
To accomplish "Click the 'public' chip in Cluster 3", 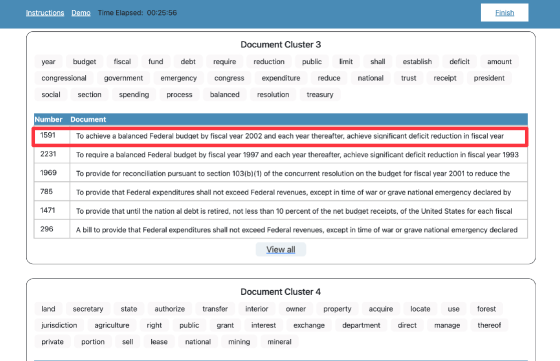I will coord(312,61).
